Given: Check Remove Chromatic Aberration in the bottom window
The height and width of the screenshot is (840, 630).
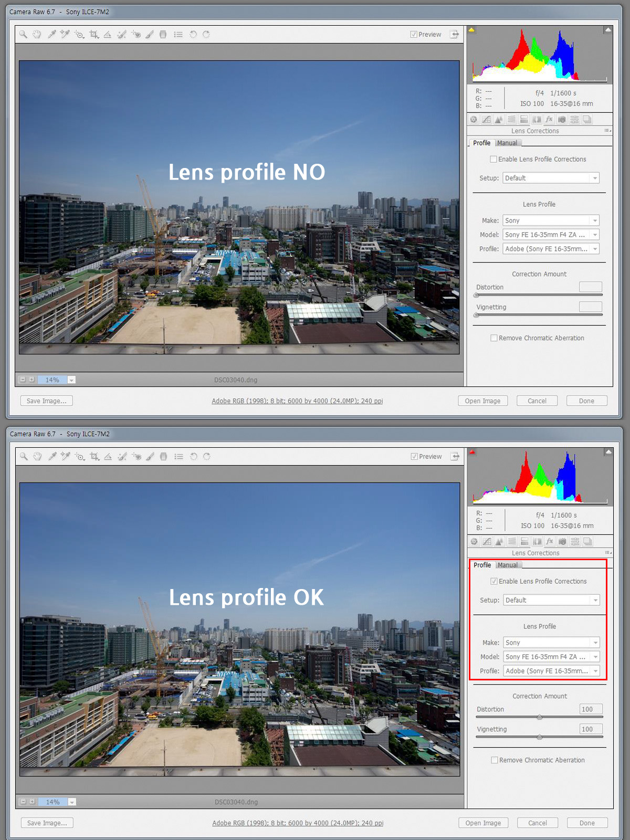Looking at the screenshot, I should tap(494, 760).
